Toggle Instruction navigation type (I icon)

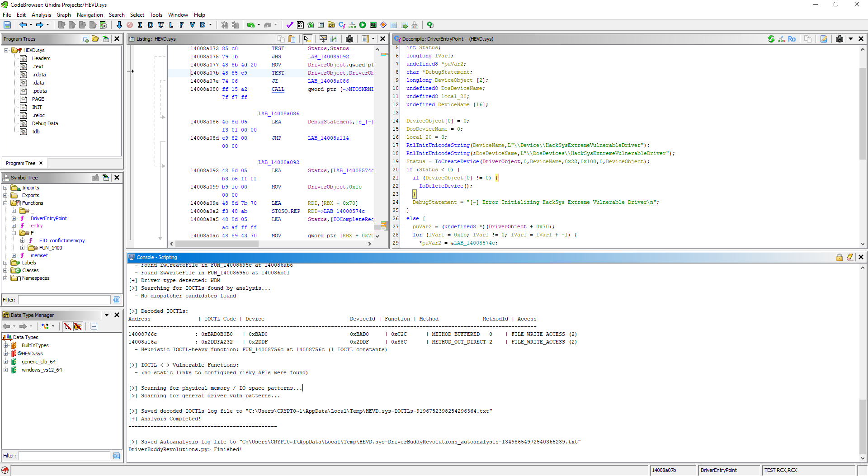click(x=140, y=25)
